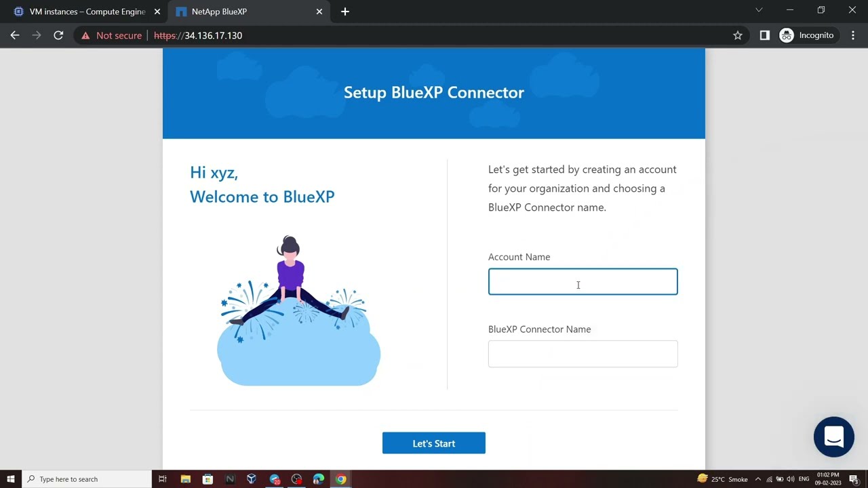Image resolution: width=868 pixels, height=488 pixels.
Task: Switch to the VM instances – Compute Engine tab
Action: pos(87,12)
